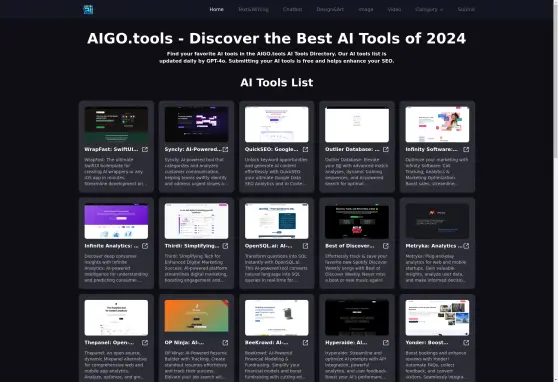The image size is (558, 382).
Task: Open external link icon for Yonder card
Action: [x=466, y=342]
